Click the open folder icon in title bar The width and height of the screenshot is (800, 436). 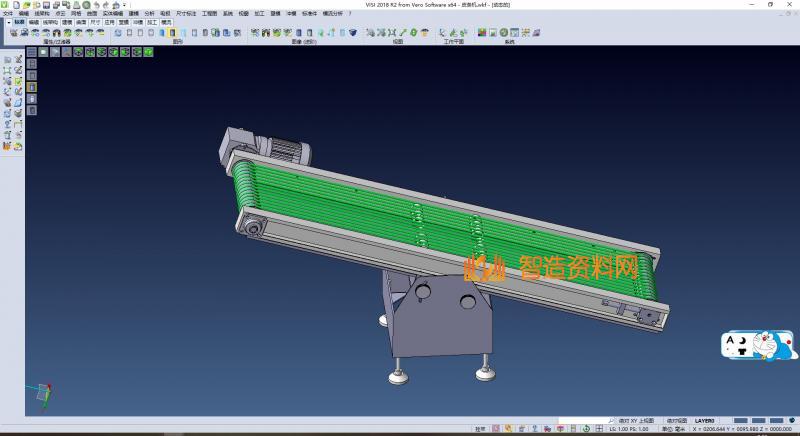pyautogui.click(x=27, y=5)
